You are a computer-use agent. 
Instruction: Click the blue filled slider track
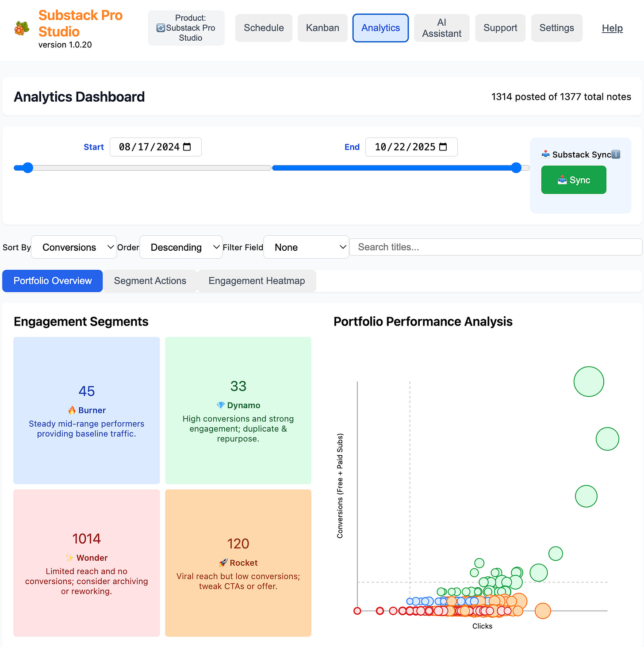(394, 168)
